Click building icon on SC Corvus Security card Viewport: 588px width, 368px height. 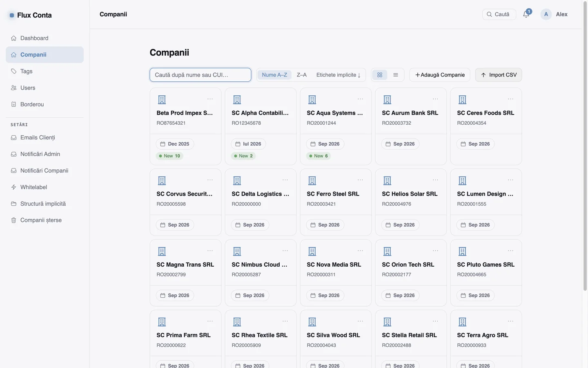162,181
